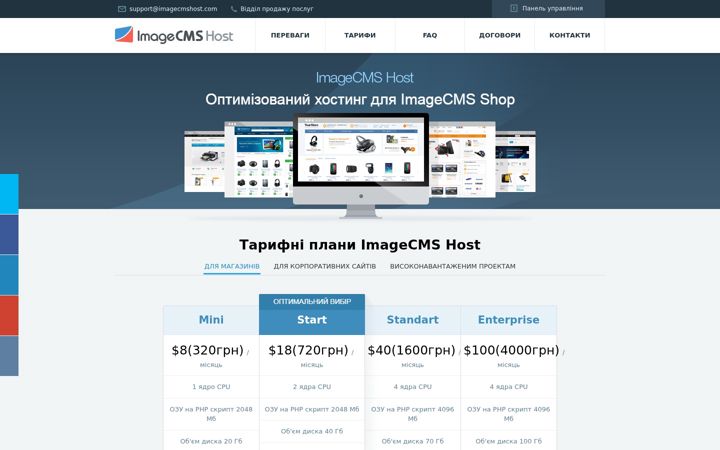Click the medium blue social sidebar button

(x=9, y=275)
